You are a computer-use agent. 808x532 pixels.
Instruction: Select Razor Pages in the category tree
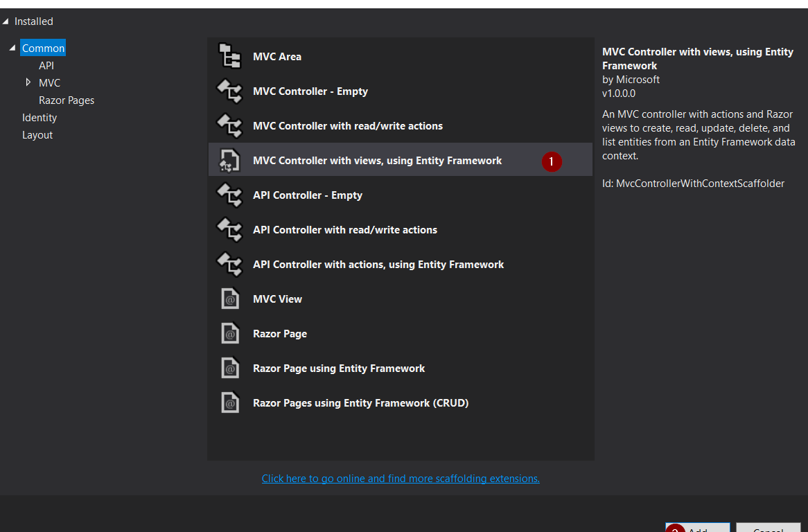click(67, 100)
